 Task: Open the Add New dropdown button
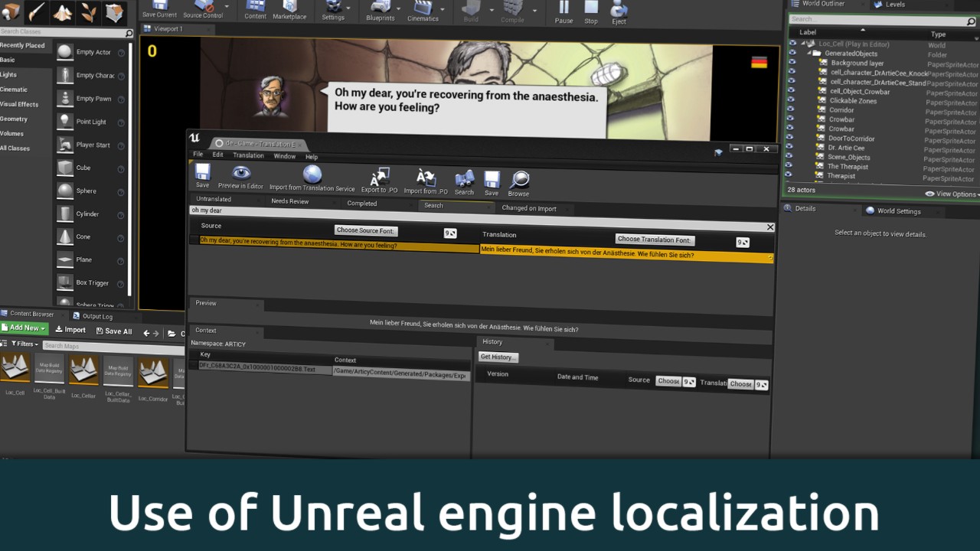click(x=24, y=328)
